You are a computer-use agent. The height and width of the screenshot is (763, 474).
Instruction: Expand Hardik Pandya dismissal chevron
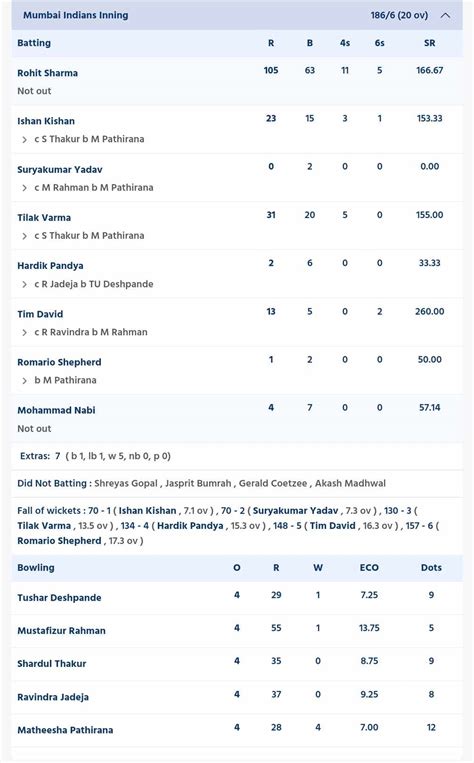[x=24, y=284]
